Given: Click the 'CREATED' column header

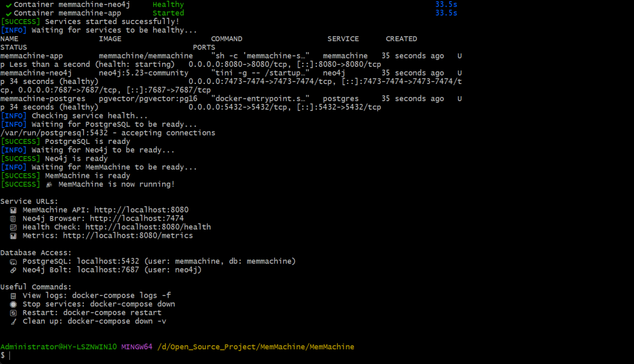Looking at the screenshot, I should pos(401,39).
